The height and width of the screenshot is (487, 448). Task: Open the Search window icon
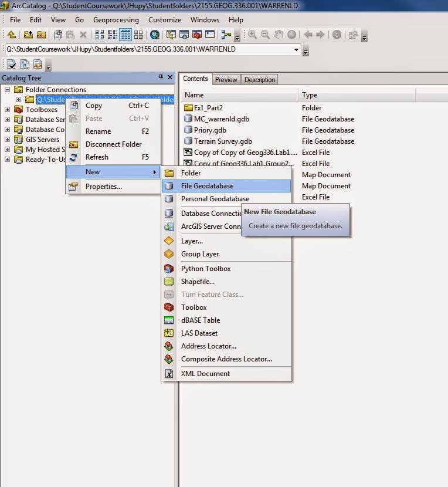[x=184, y=35]
